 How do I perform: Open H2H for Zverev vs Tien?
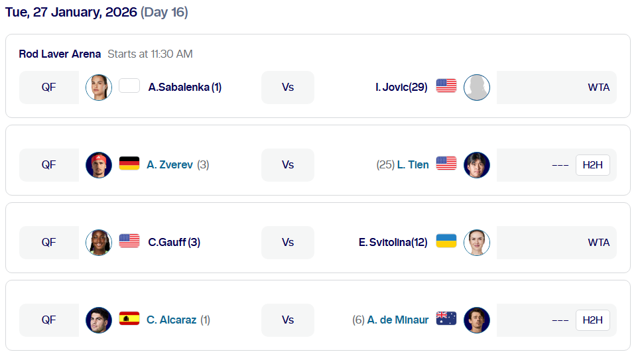pos(593,165)
